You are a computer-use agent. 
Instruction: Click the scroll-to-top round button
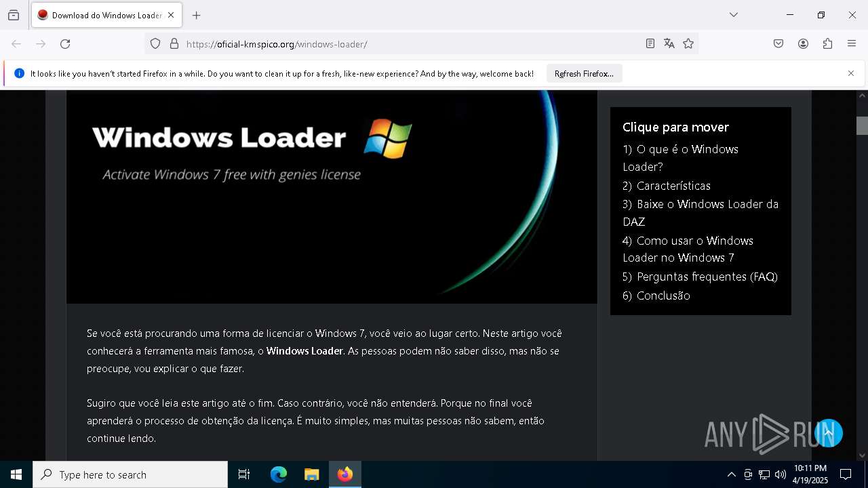tap(828, 433)
